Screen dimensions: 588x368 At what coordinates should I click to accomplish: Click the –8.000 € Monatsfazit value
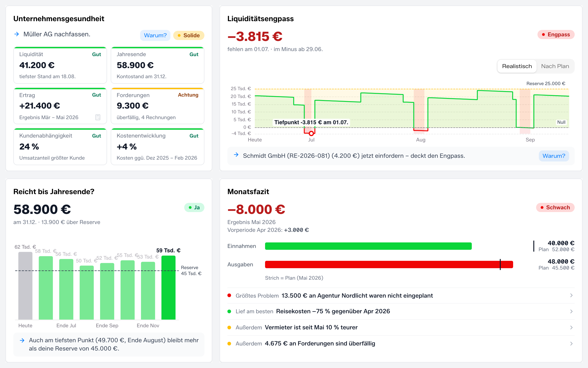256,209
